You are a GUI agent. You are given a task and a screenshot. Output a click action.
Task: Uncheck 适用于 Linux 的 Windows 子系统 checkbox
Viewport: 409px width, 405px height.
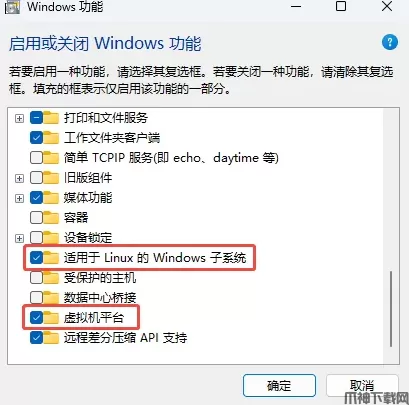pyautogui.click(x=36, y=258)
